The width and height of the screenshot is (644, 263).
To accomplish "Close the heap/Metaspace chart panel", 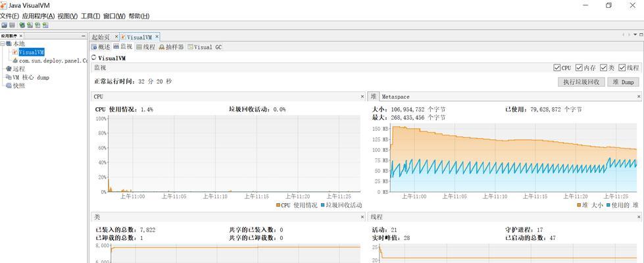I will click(639, 97).
